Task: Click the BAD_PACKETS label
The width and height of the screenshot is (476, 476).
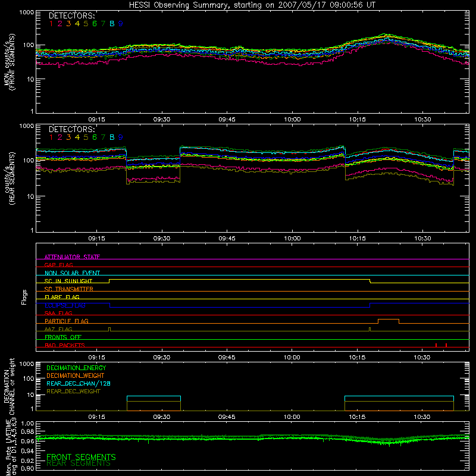Action: (65, 345)
